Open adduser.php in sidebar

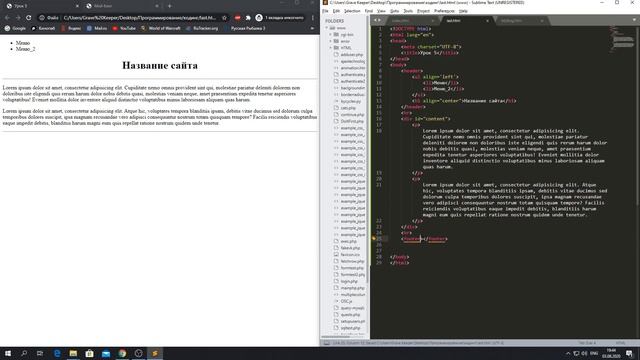click(351, 54)
